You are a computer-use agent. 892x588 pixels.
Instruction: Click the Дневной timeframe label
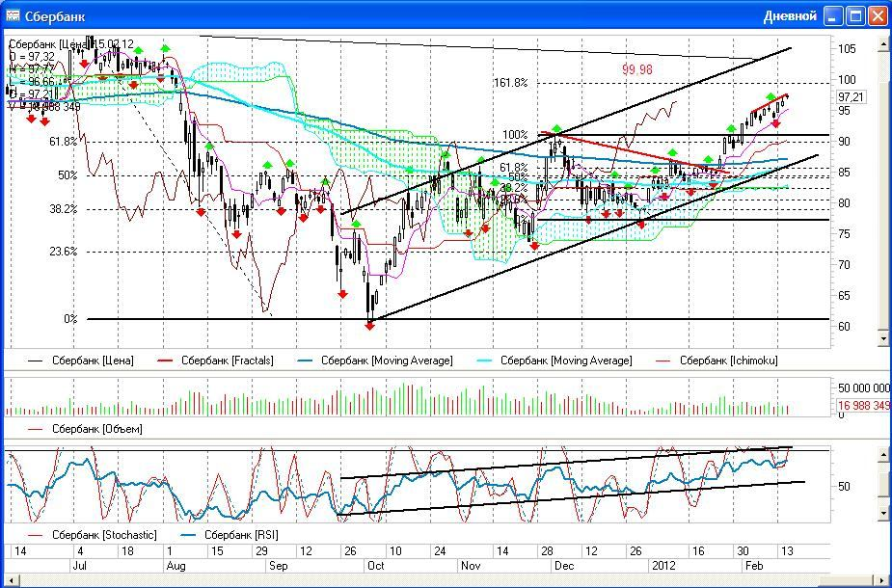coord(790,16)
